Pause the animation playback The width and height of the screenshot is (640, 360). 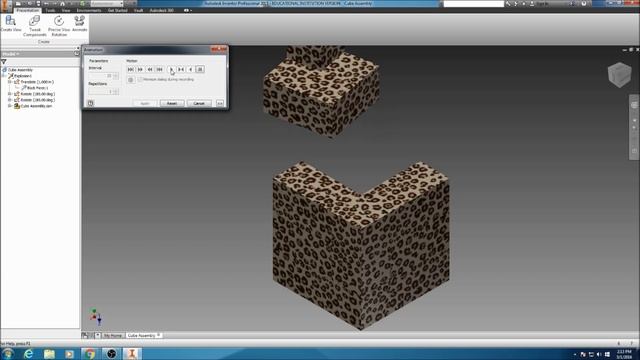[x=200, y=69]
